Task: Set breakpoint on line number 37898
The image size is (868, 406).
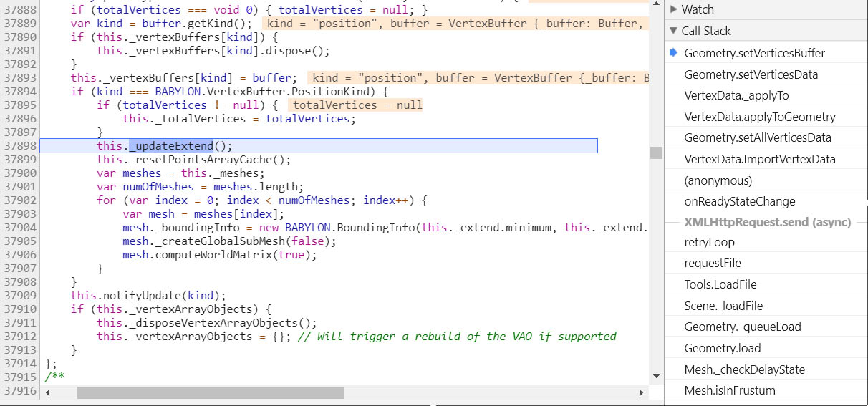Action: pyautogui.click(x=20, y=146)
